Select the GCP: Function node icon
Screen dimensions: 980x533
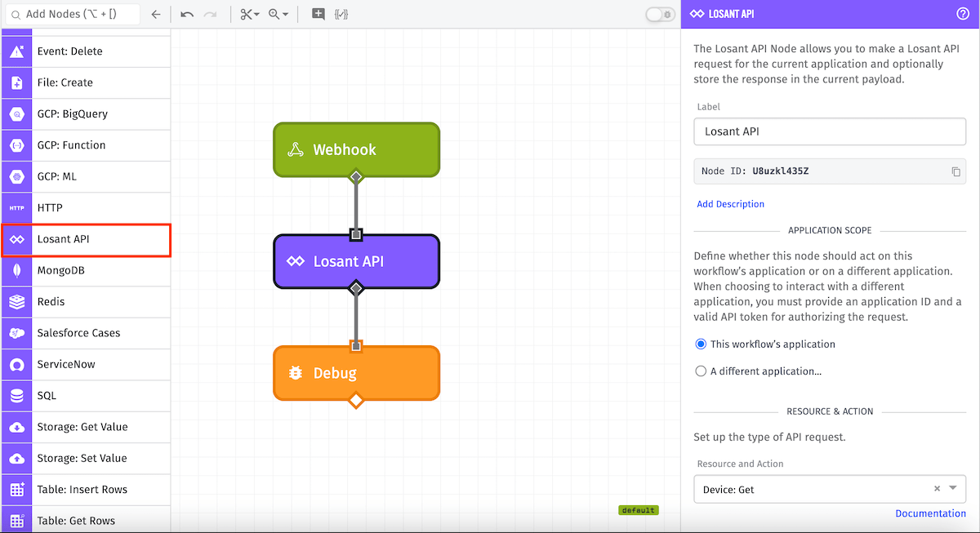pyautogui.click(x=16, y=145)
